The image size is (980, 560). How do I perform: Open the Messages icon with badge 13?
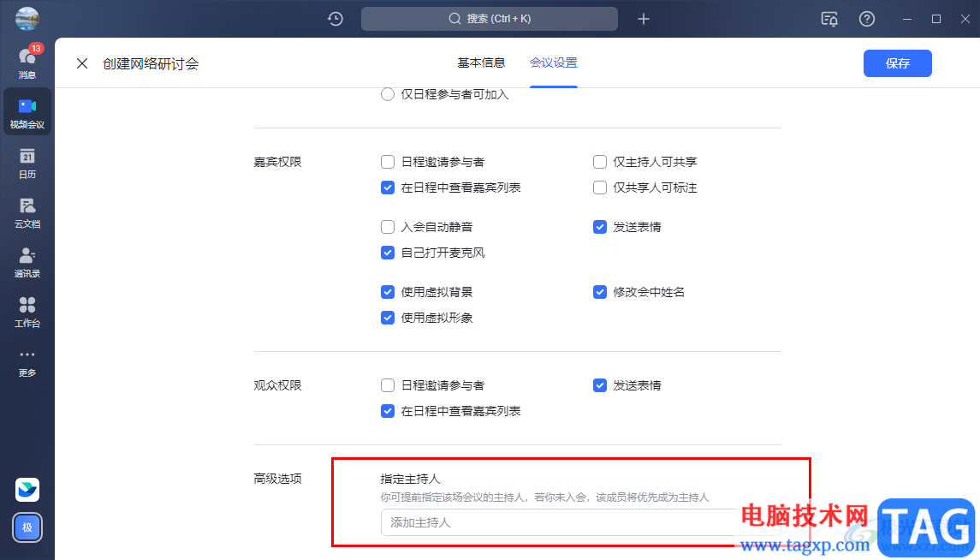[x=27, y=63]
